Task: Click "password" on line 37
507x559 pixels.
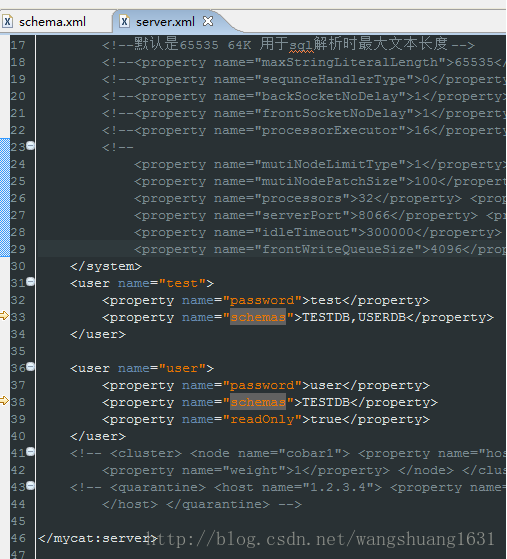Action: (x=262, y=385)
